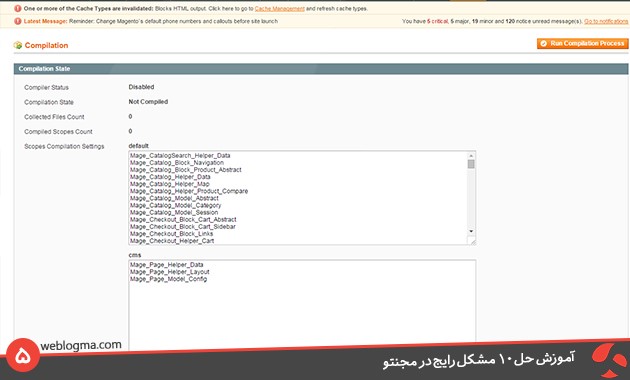Open the Go to notifications link

(x=606, y=21)
